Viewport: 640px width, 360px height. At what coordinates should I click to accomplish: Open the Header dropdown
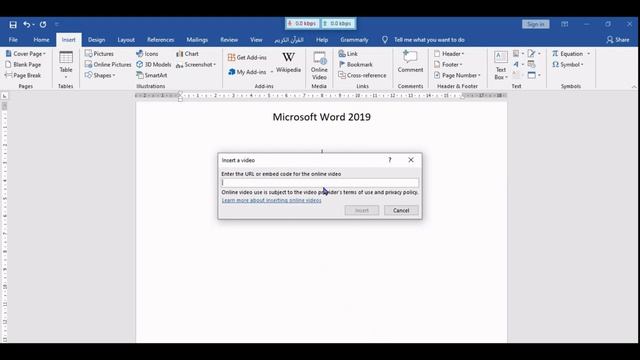pyautogui.click(x=449, y=54)
